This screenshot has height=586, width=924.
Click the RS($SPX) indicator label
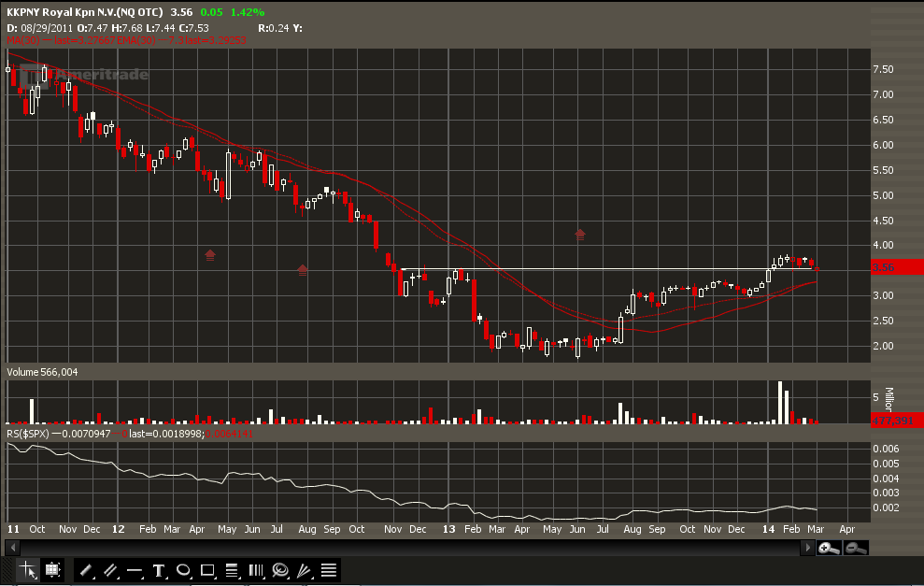click(x=28, y=434)
